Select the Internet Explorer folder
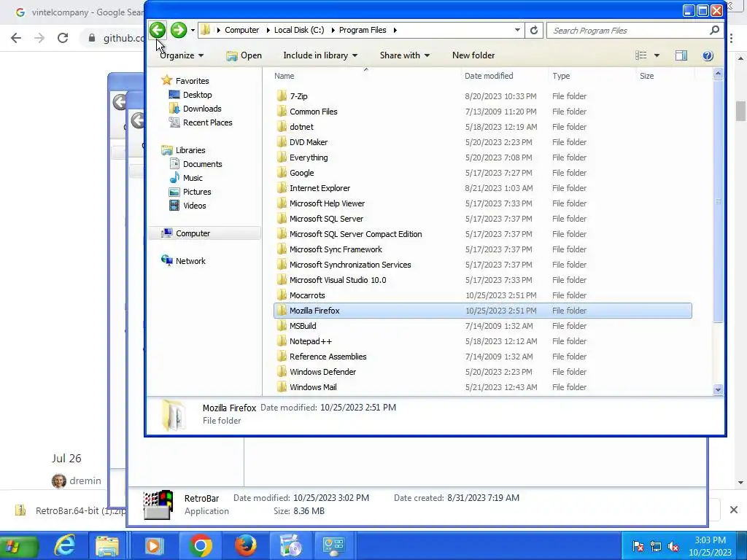The image size is (747, 560). (320, 188)
